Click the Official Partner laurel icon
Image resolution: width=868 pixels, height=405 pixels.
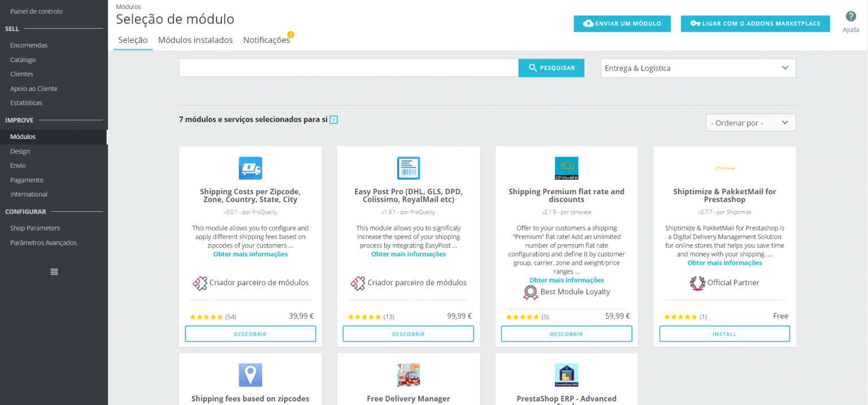coord(697,283)
